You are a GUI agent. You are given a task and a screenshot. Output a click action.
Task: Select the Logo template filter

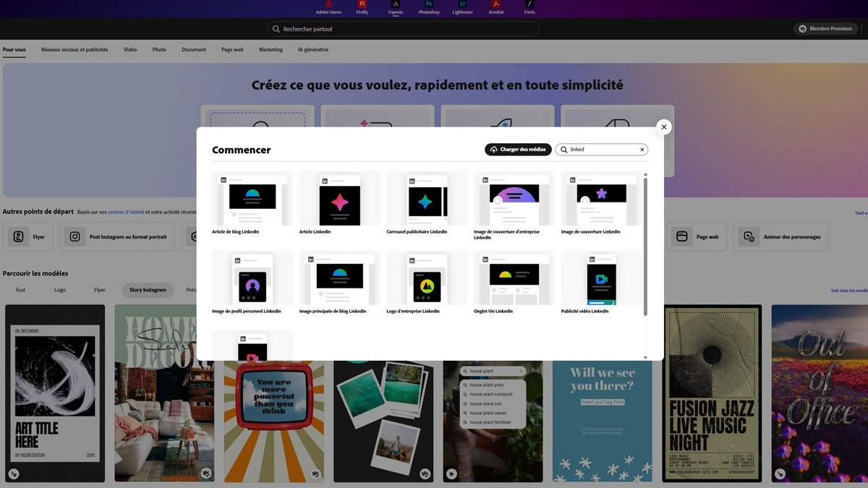pyautogui.click(x=60, y=290)
